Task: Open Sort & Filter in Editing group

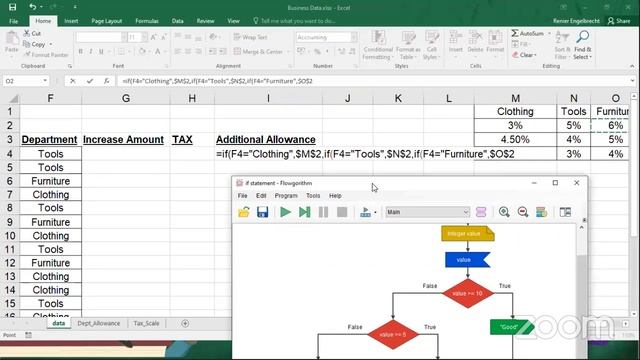Action: pyautogui.click(x=562, y=45)
